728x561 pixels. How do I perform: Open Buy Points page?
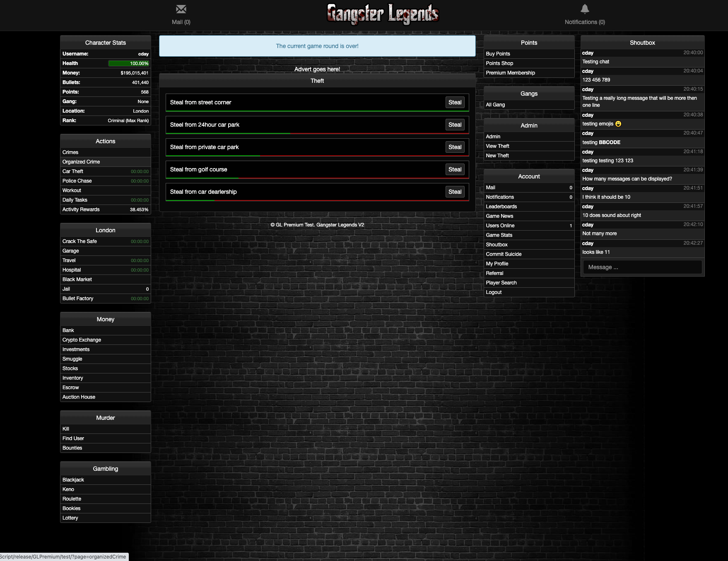pos(498,54)
